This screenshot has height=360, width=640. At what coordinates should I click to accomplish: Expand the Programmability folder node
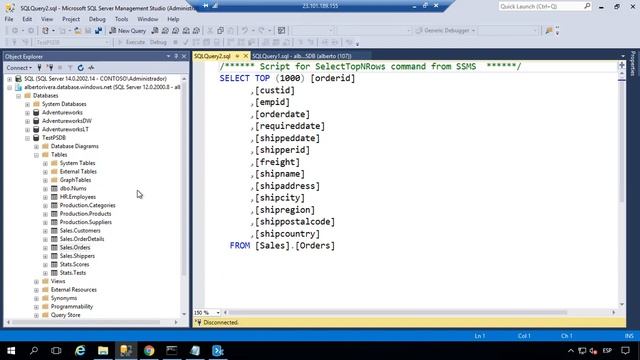(x=36, y=307)
